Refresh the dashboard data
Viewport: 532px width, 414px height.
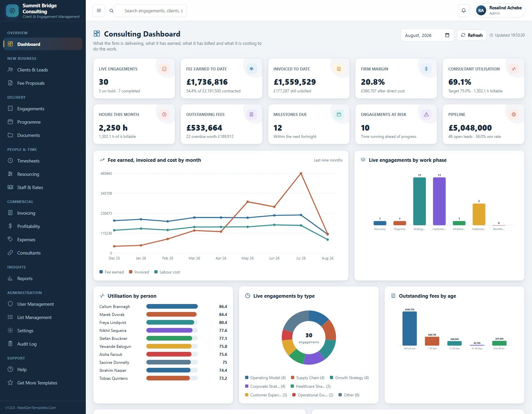tap(471, 35)
